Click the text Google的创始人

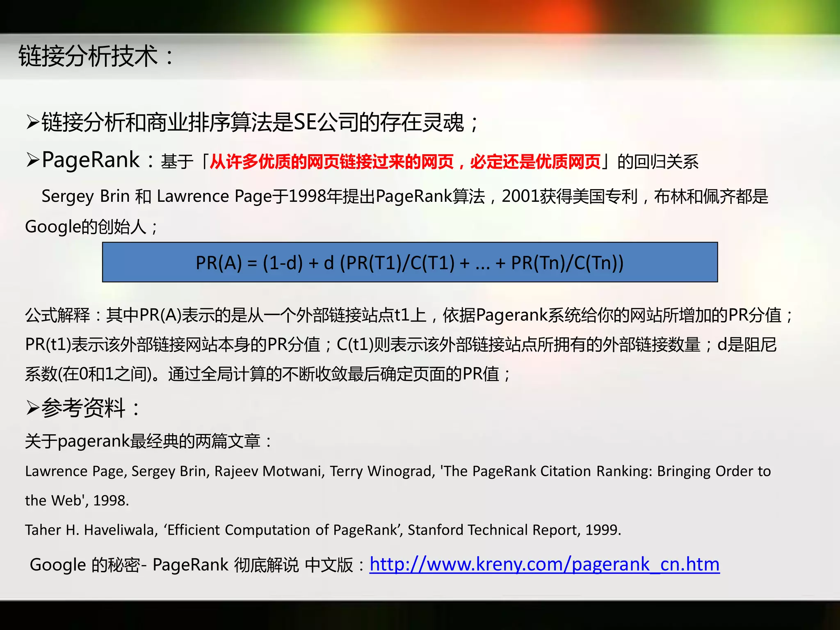pyautogui.click(x=91, y=227)
